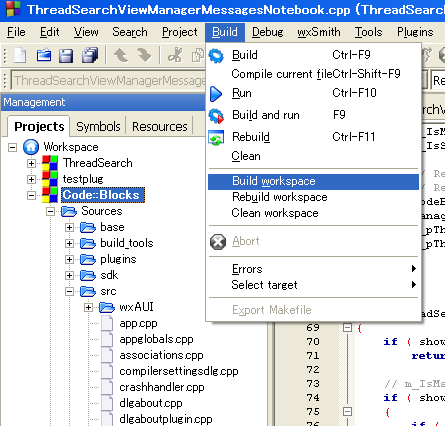Expand the plugins folder node
The height and width of the screenshot is (426, 445).
[x=69, y=259]
